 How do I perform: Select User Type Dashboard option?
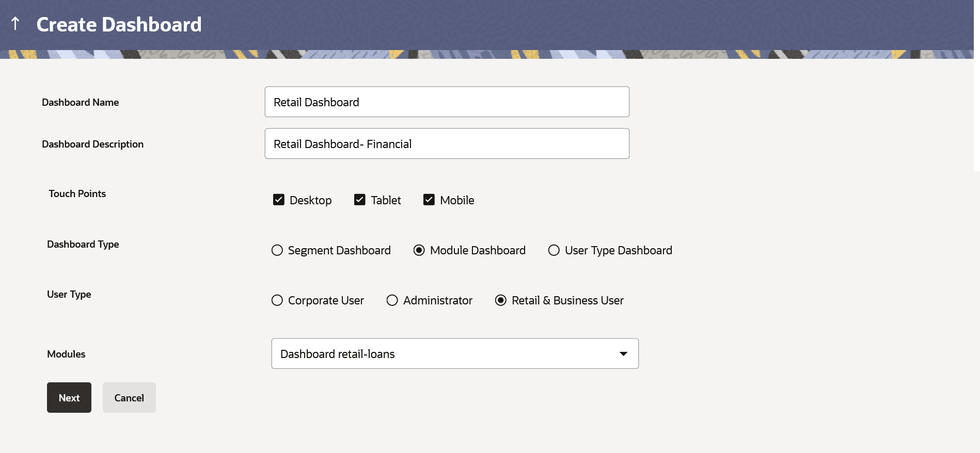point(554,250)
